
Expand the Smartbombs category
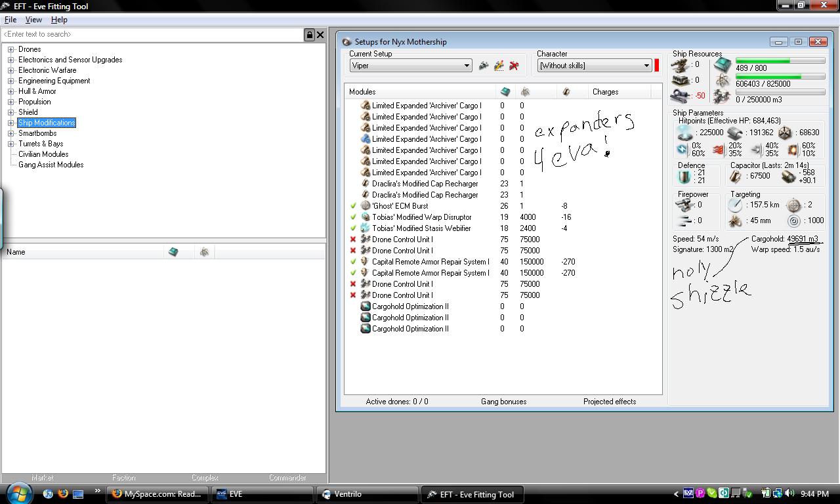point(10,133)
